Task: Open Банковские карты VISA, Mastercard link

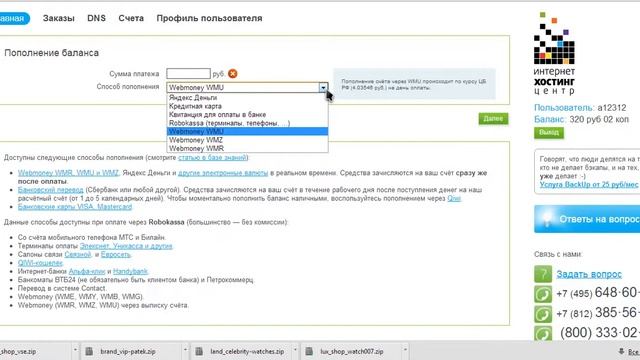Action: click(75, 207)
